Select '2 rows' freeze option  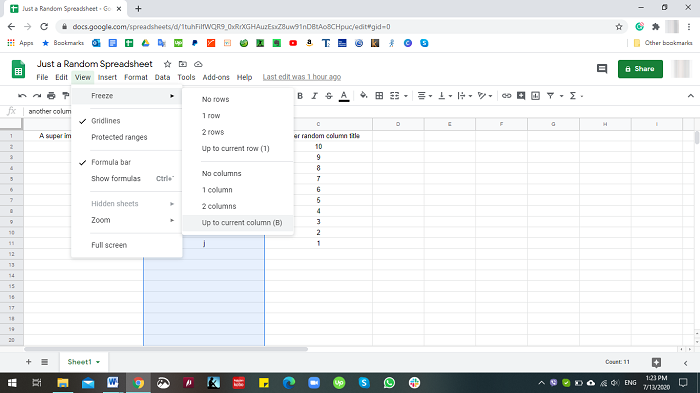click(238, 132)
